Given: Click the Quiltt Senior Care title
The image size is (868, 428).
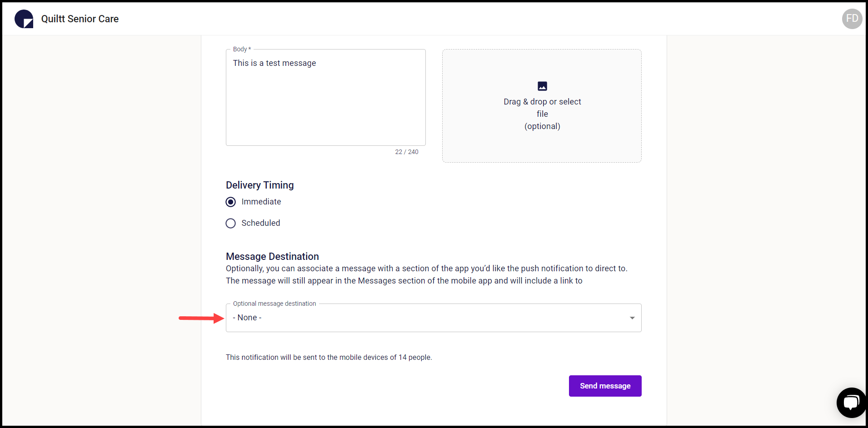Looking at the screenshot, I should coord(80,19).
